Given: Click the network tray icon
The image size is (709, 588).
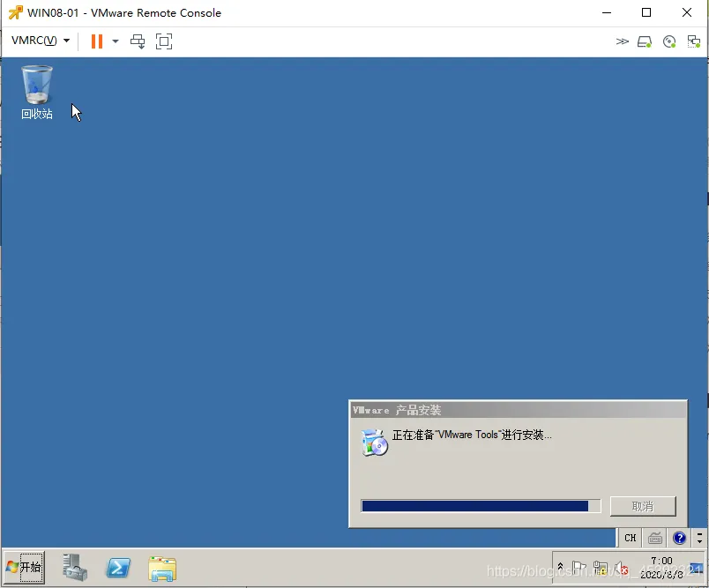Looking at the screenshot, I should pos(600,568).
